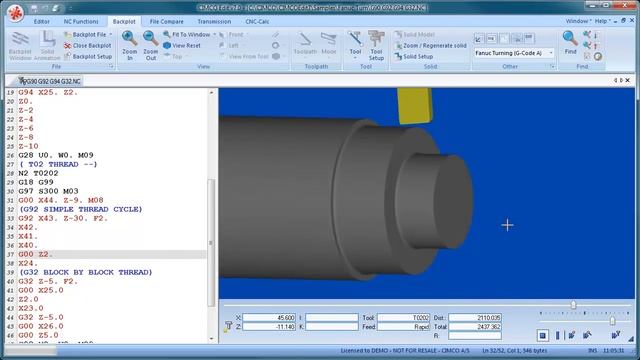Click the backplot position slider handle
Image resolution: width=640 pixels, height=360 pixels.
coord(573,305)
